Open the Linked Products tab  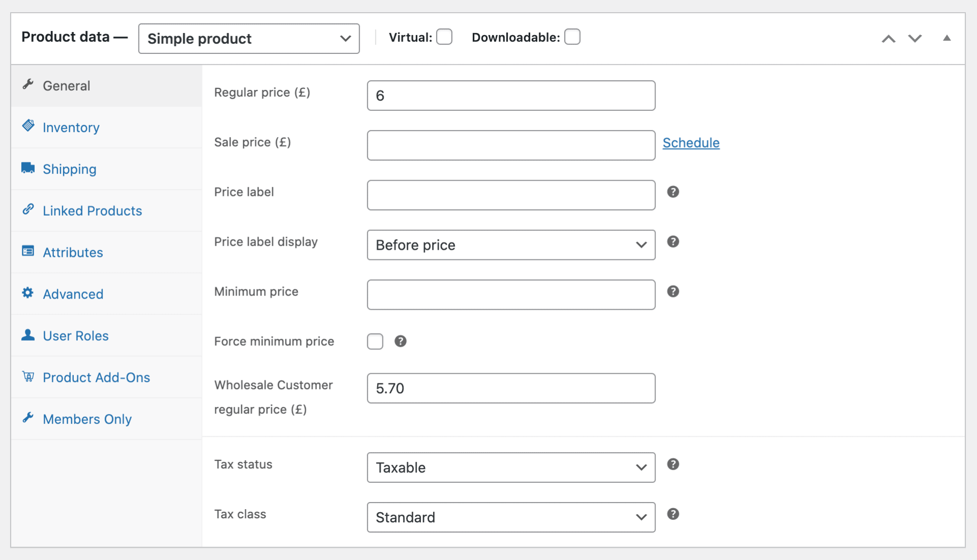pyautogui.click(x=106, y=211)
